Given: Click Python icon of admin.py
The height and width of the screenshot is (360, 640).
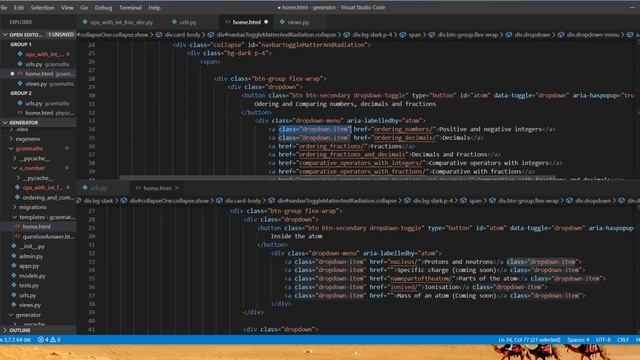Looking at the screenshot, I should 14,256.
